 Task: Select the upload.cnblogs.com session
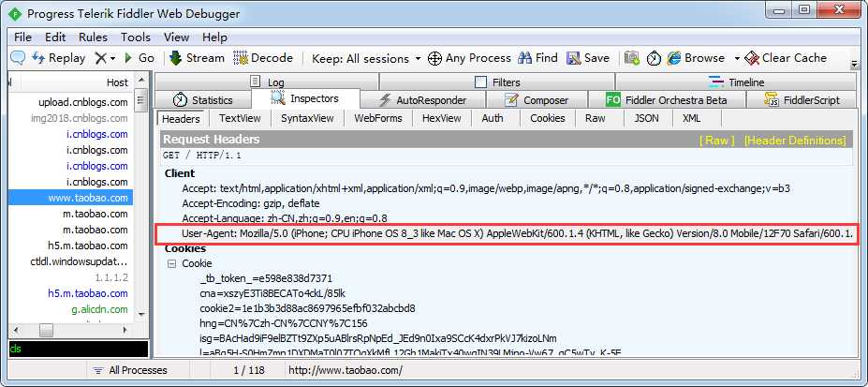tap(70, 102)
